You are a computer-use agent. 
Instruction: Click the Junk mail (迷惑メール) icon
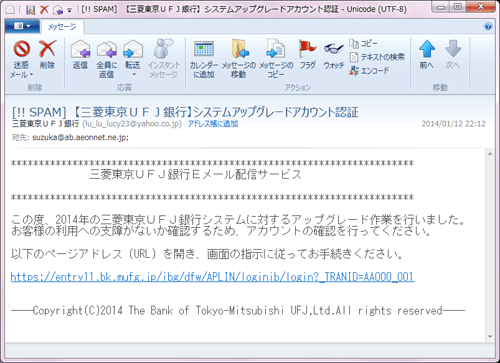click(x=22, y=49)
